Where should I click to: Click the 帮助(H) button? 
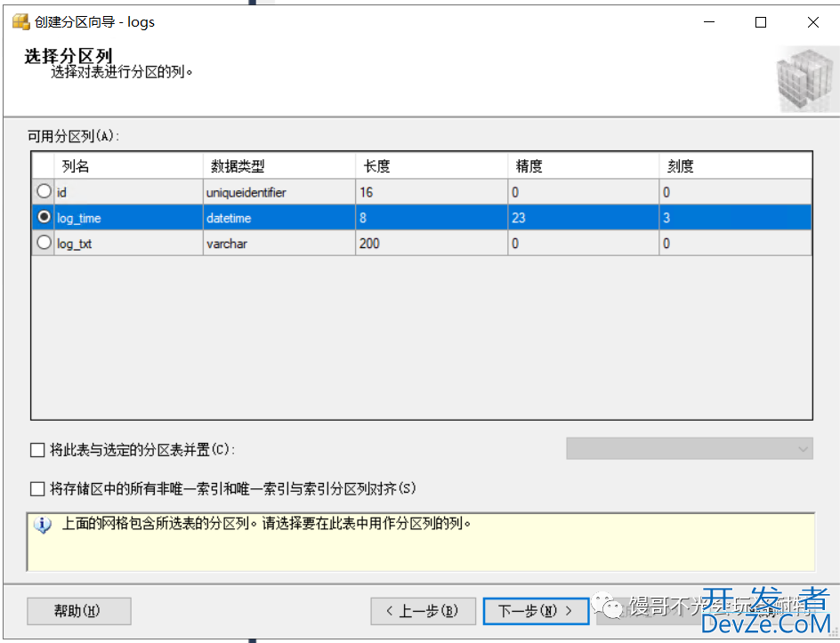point(78,611)
